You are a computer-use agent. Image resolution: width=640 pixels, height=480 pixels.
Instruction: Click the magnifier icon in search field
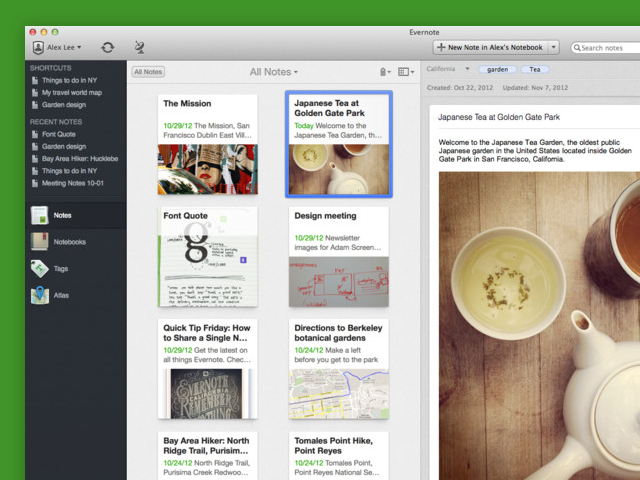(577, 48)
